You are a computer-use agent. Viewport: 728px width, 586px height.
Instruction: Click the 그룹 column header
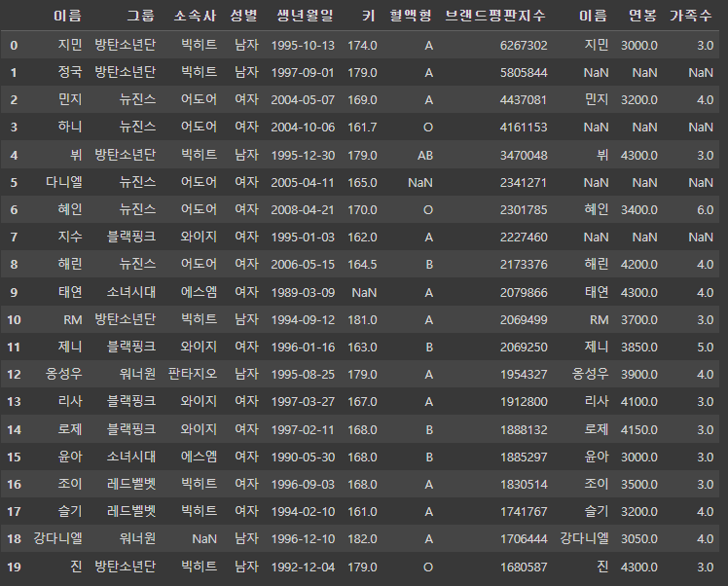[141, 16]
